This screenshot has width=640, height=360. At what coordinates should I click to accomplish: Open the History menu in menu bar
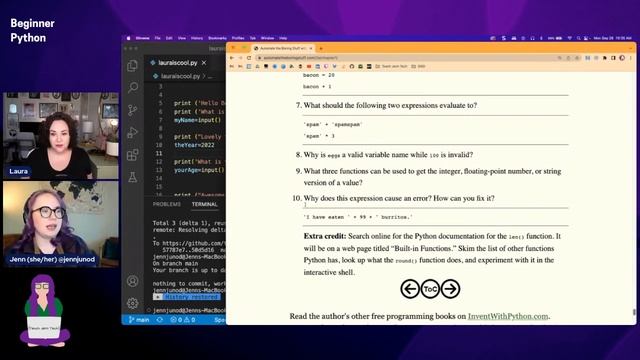[x=197, y=38]
